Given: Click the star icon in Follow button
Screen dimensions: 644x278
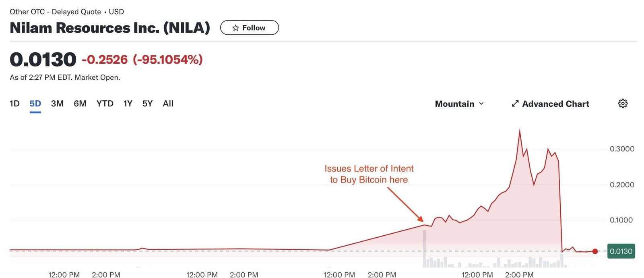Looking at the screenshot, I should (235, 28).
